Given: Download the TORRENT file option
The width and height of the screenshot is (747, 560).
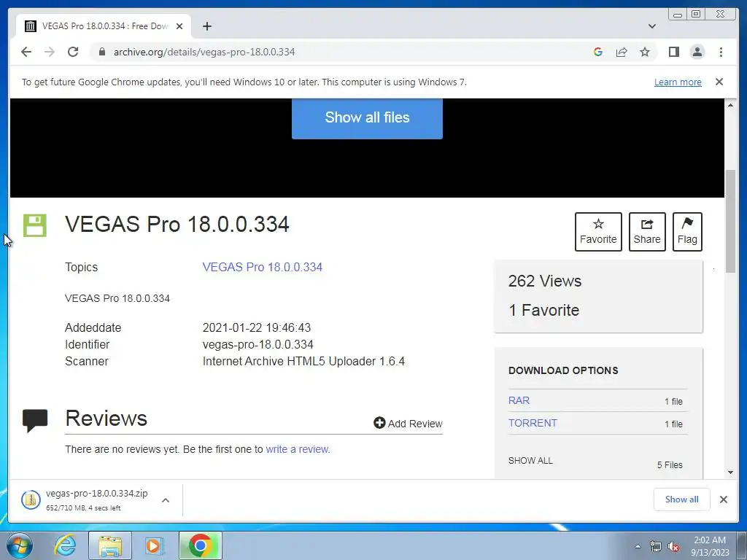Looking at the screenshot, I should point(533,423).
